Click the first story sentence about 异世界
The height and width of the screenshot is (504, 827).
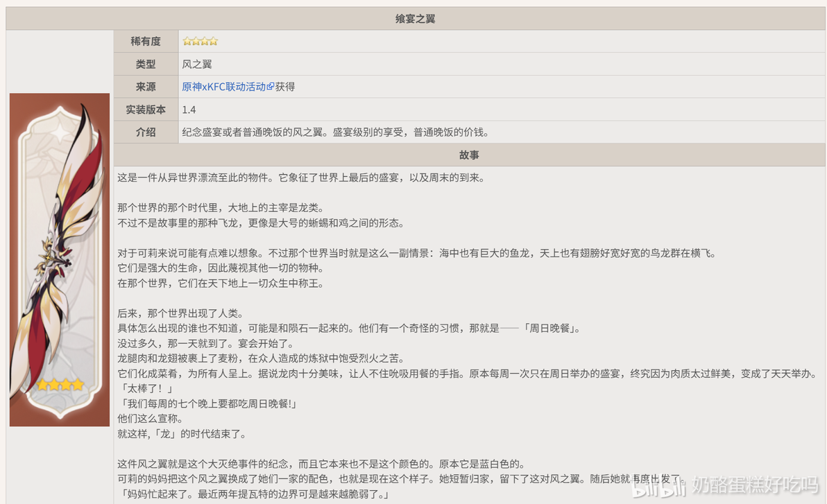(x=300, y=177)
